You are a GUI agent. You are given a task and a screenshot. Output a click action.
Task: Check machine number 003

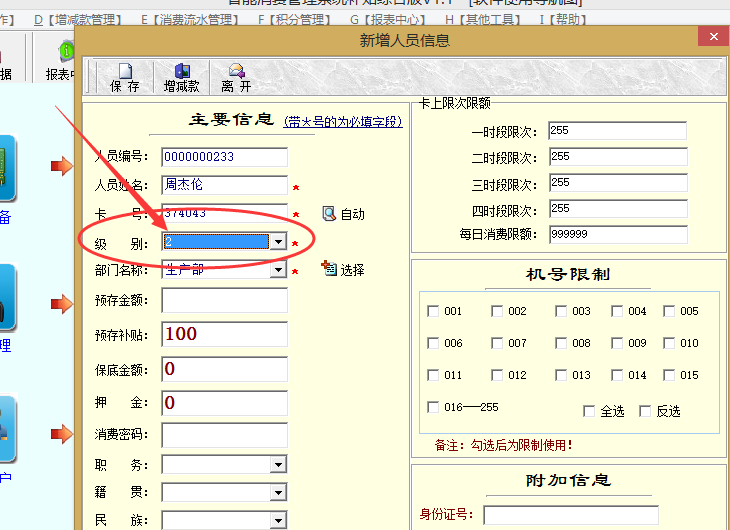click(x=561, y=311)
